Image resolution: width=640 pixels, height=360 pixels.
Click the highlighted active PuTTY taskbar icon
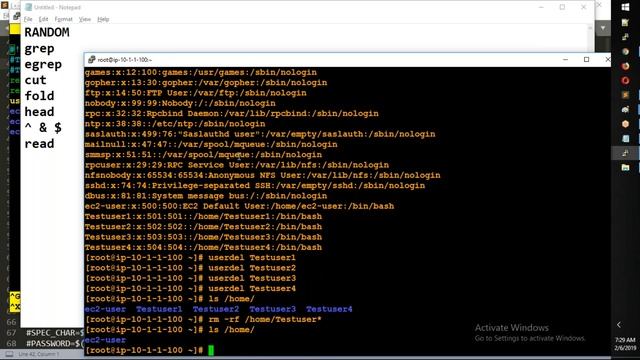coord(625,153)
